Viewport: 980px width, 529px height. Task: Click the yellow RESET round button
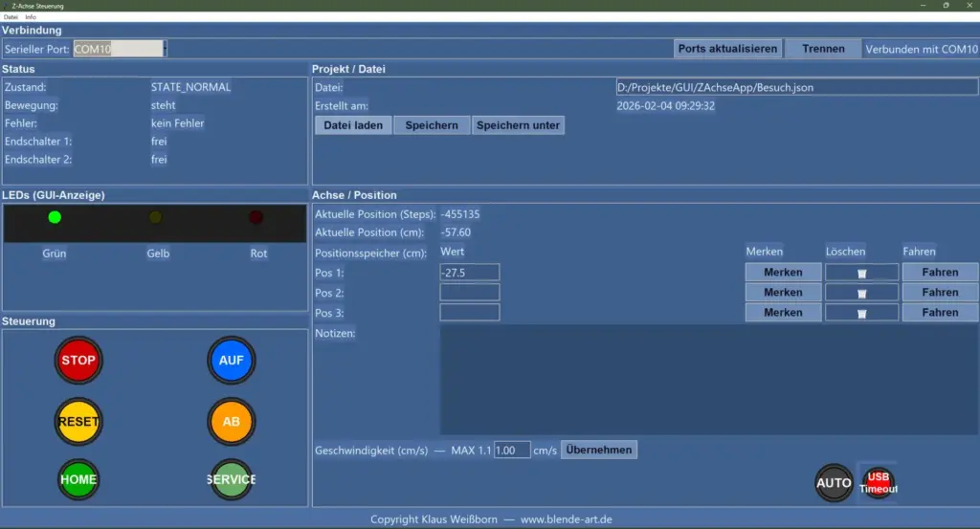point(78,422)
